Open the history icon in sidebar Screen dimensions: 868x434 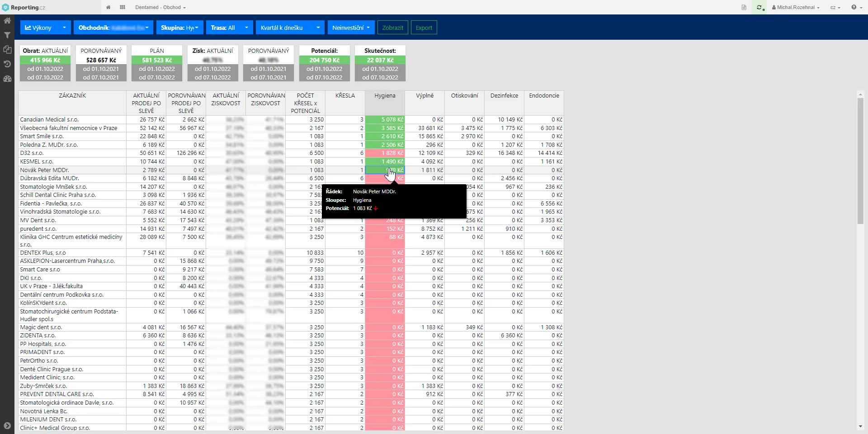(x=7, y=64)
